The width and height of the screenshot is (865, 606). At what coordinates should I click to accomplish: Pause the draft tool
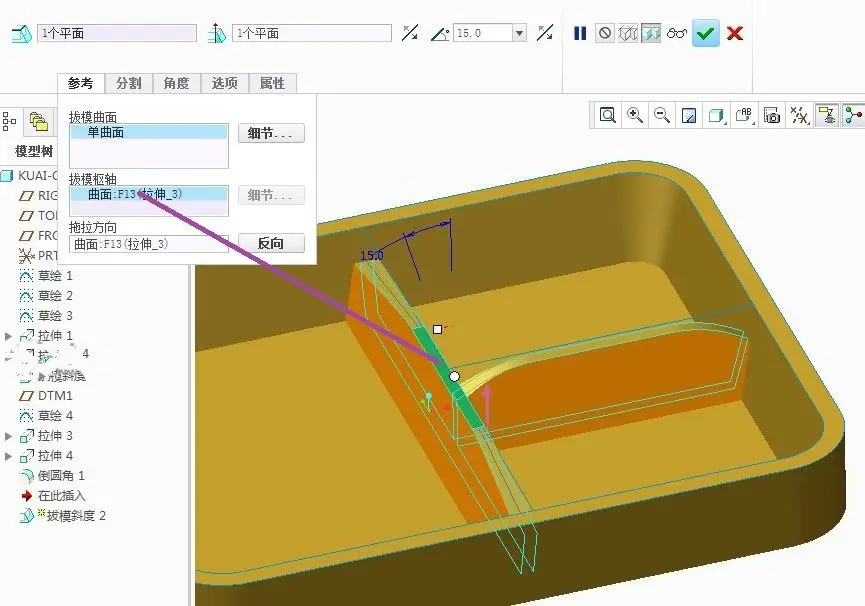[x=580, y=34]
